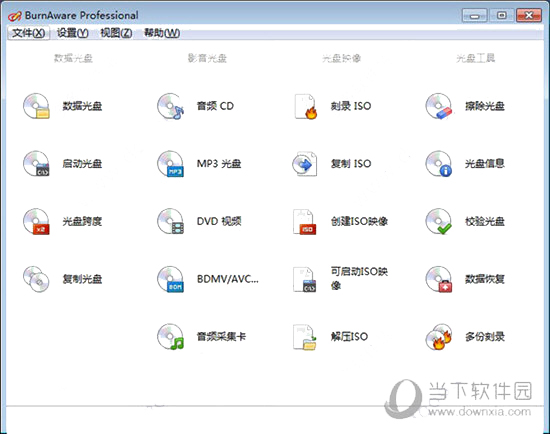Choose the BDMV/AVC... blu-ray icon
Image resolution: width=550 pixels, height=434 pixels.
tap(170, 279)
